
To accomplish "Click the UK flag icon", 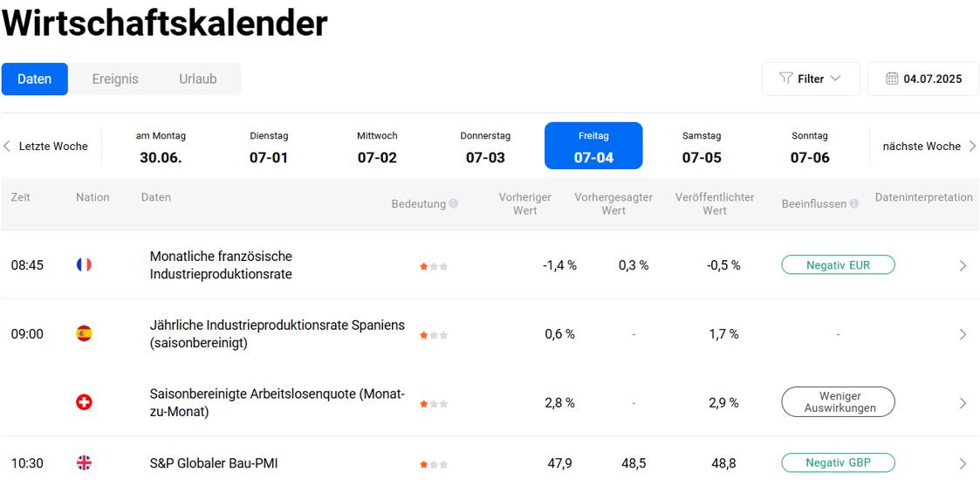I will (x=84, y=463).
